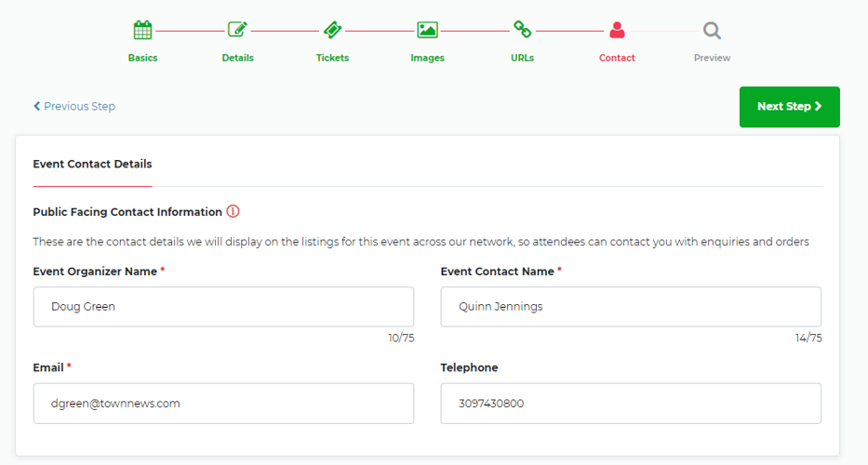Open the Preview step label

712,58
